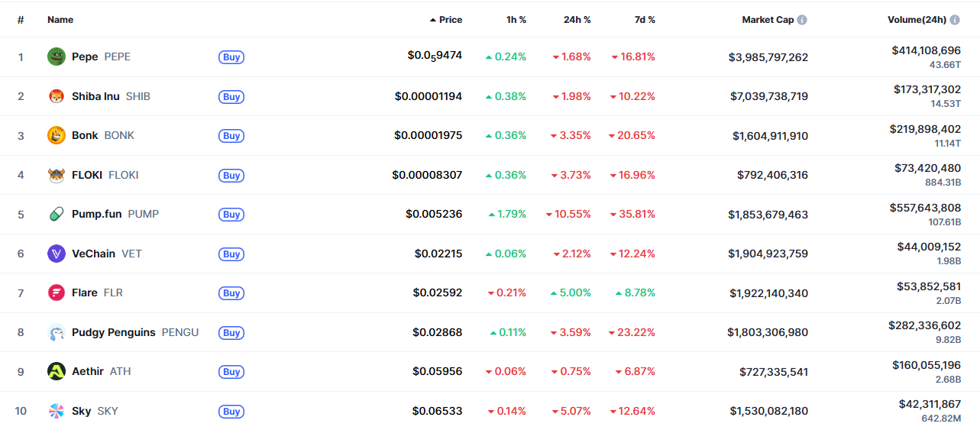This screenshot has width=980, height=430.
Task: Click the FLOKI coin logo
Action: [x=57, y=175]
